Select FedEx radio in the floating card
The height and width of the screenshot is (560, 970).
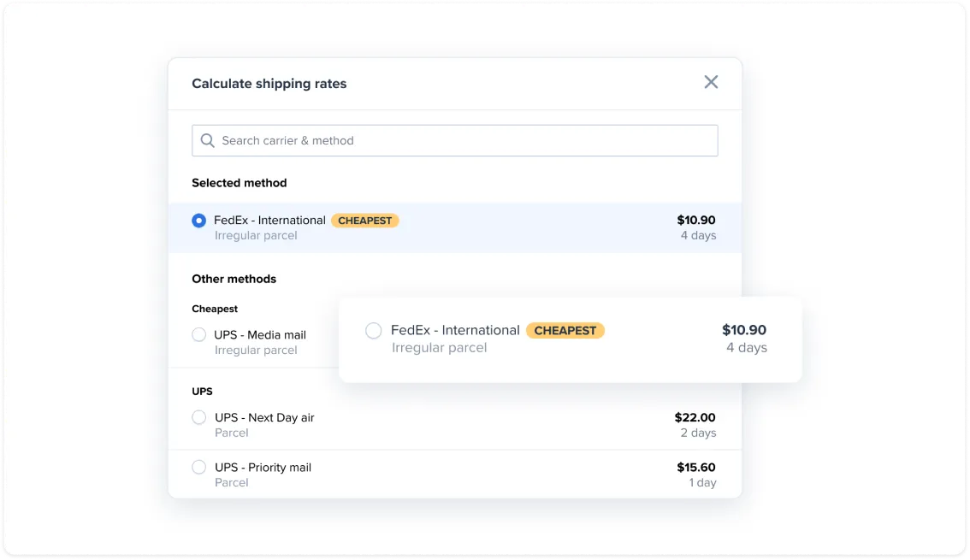point(374,331)
